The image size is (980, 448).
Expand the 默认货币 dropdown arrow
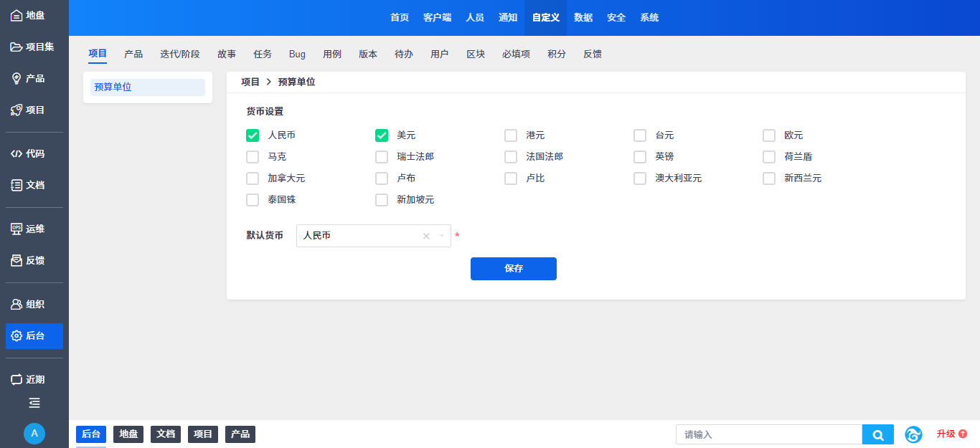coord(442,236)
